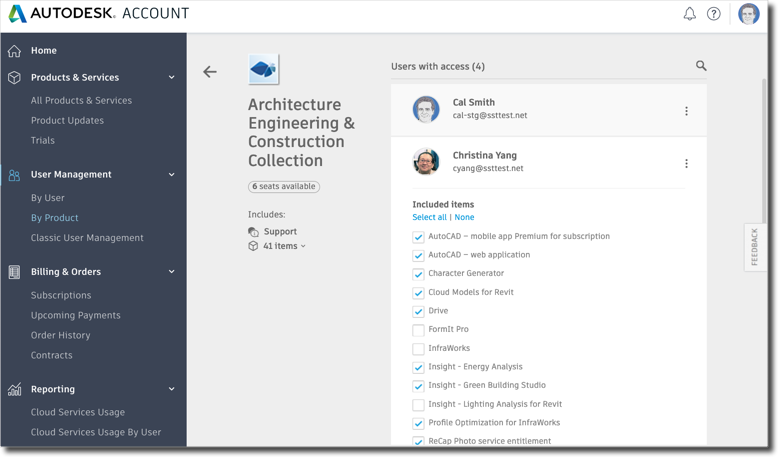Expand the 41 items dropdown
Viewport: 778px width, 457px height.
[x=284, y=246]
